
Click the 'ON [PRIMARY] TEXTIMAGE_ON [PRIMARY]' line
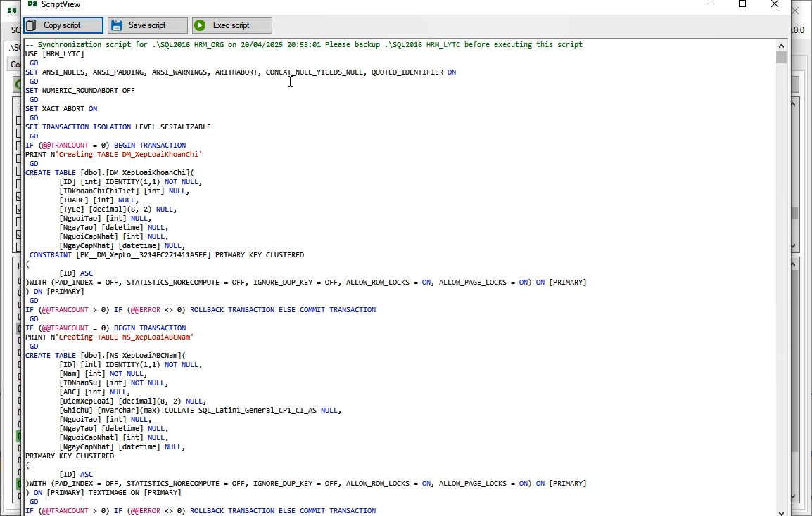pyautogui.click(x=105, y=493)
